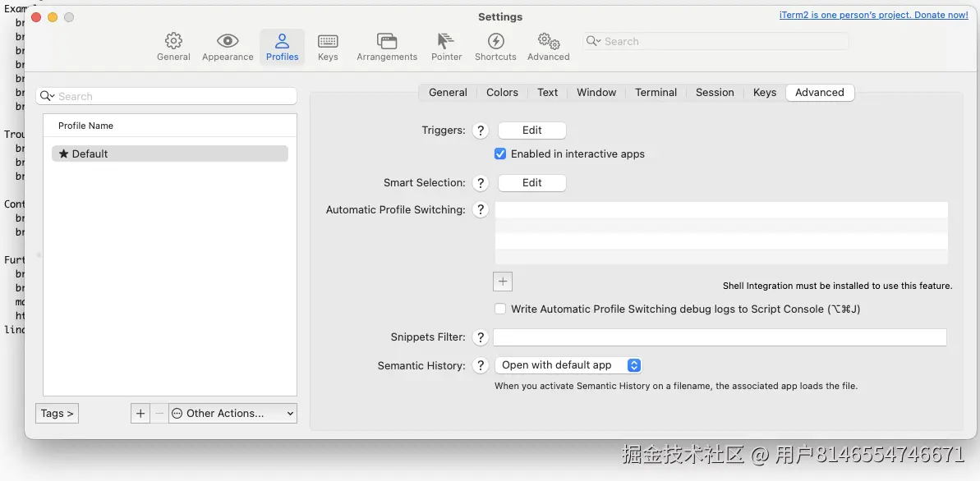Open the Other Actions dropdown
Viewport: 980px width, 481px height.
click(233, 414)
